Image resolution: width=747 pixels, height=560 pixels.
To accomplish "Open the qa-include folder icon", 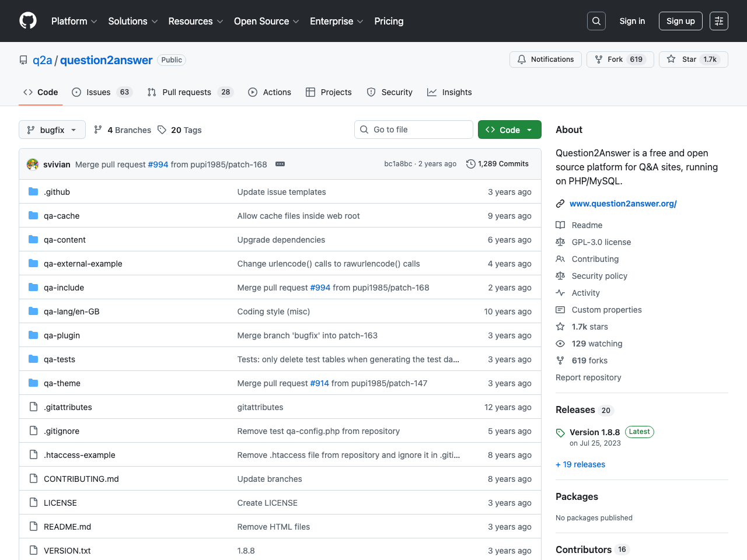I will [33, 288].
